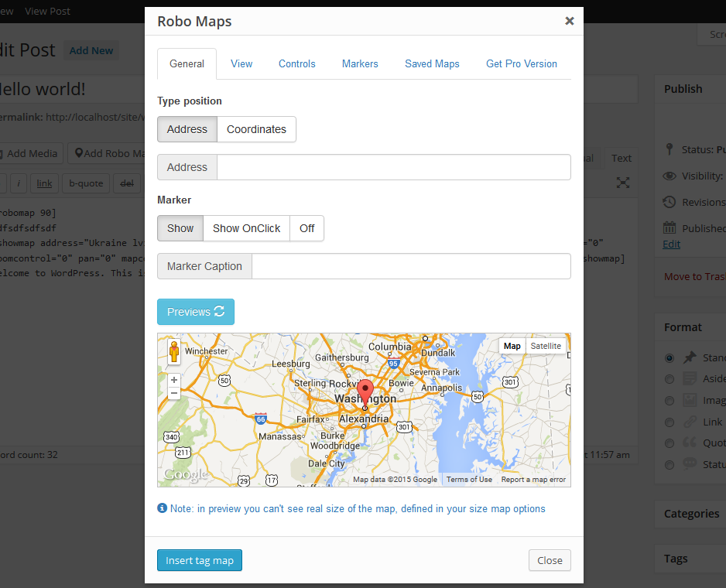Collapse the Format panel header
The height and width of the screenshot is (588, 726).
(690, 327)
